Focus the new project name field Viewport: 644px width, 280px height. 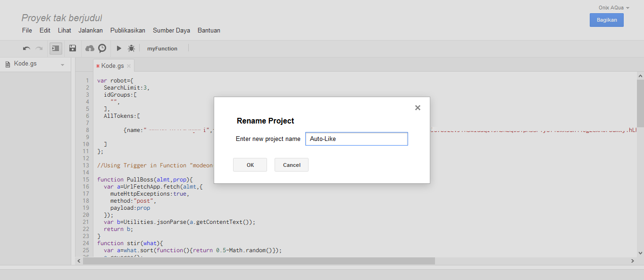[357, 139]
